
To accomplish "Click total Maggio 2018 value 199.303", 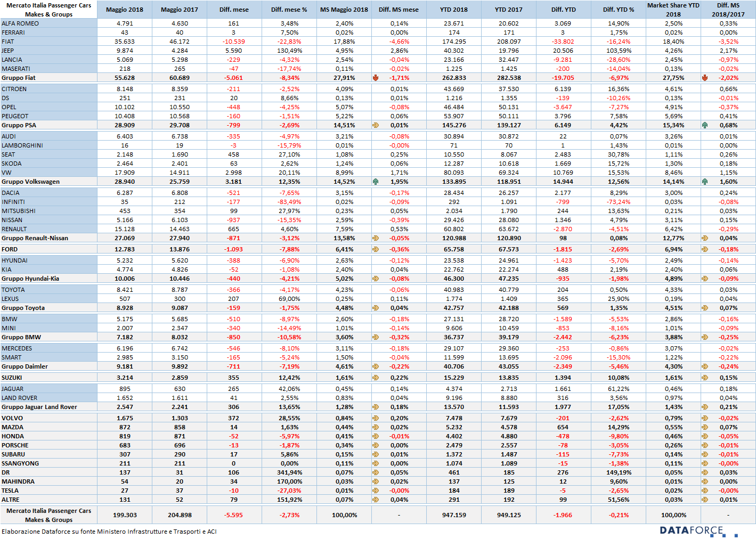I will click(125, 515).
